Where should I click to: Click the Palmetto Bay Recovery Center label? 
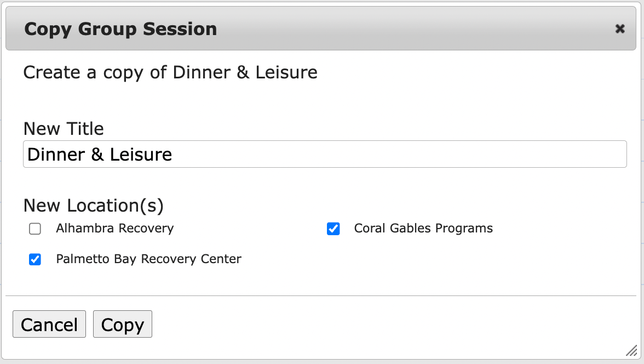(x=148, y=259)
